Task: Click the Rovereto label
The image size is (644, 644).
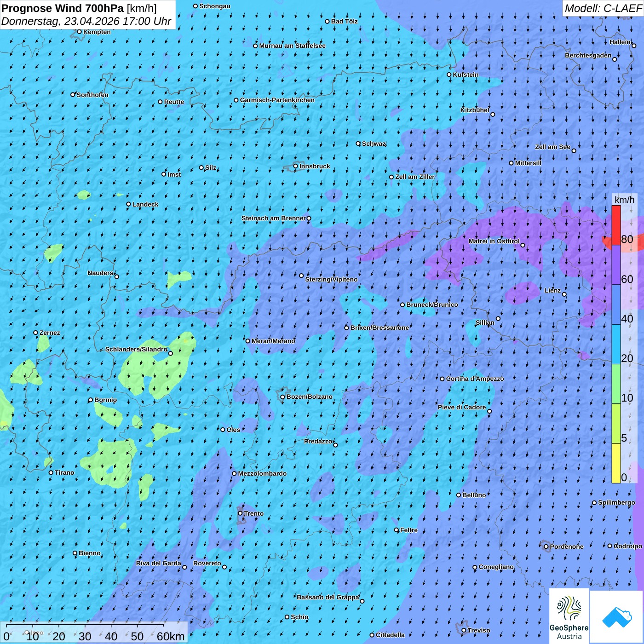Action: coord(207,563)
